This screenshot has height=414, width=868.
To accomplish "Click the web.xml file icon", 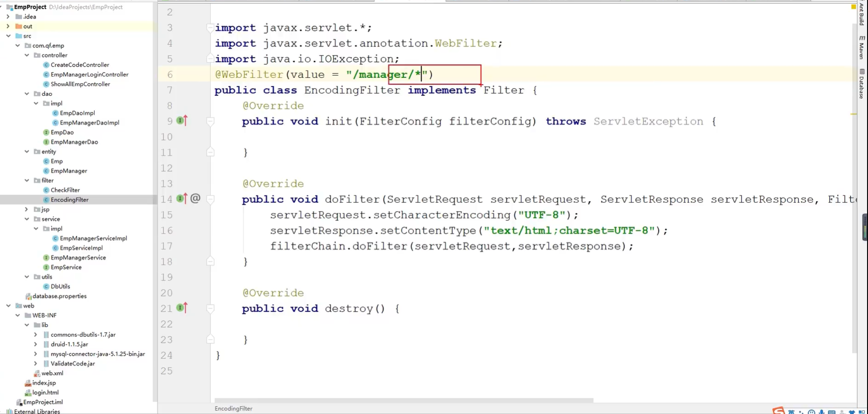I will coord(37,373).
